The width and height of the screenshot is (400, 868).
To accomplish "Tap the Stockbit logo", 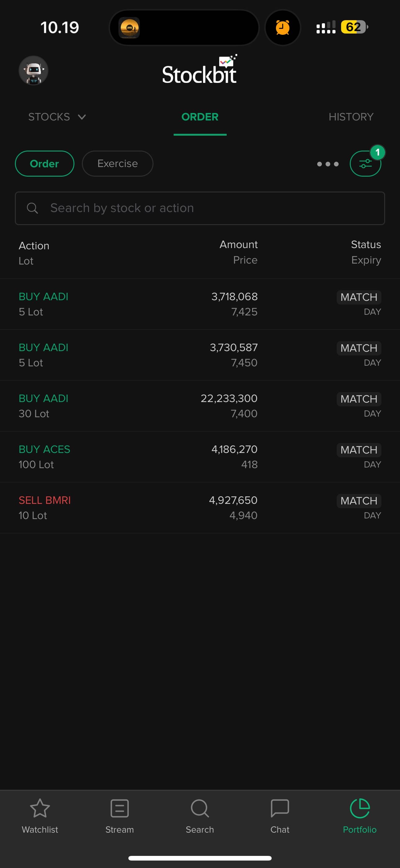I will click(x=200, y=71).
